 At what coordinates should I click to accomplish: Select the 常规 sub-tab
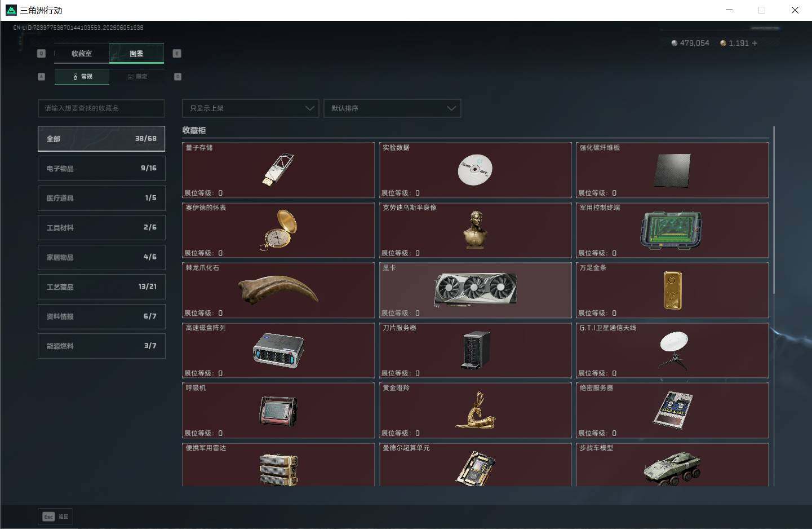pos(82,76)
